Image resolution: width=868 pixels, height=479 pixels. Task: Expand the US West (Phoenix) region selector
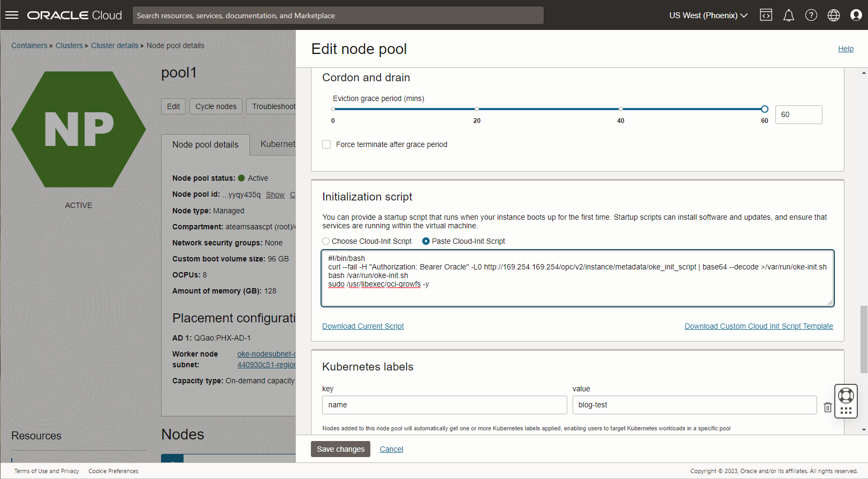[708, 15]
